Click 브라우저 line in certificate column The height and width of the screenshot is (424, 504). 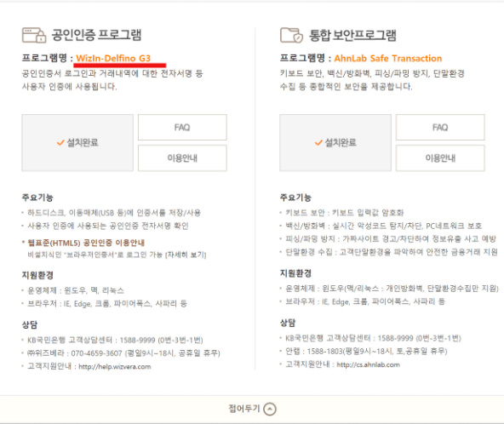pyautogui.click(x=107, y=303)
